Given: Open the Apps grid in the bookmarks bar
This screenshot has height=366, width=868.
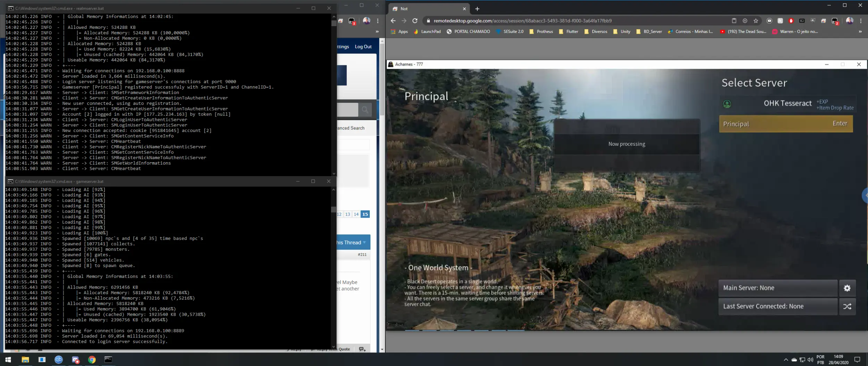Looking at the screenshot, I should point(399,32).
